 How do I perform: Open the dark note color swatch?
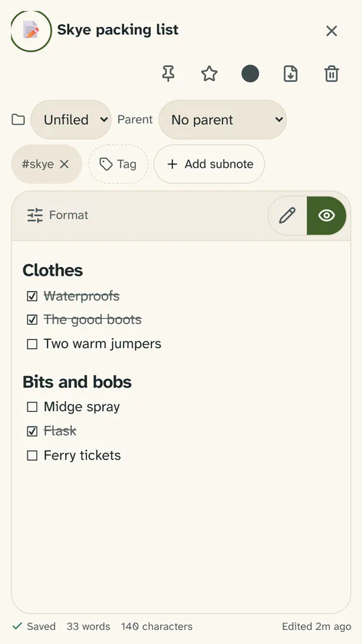coord(250,74)
